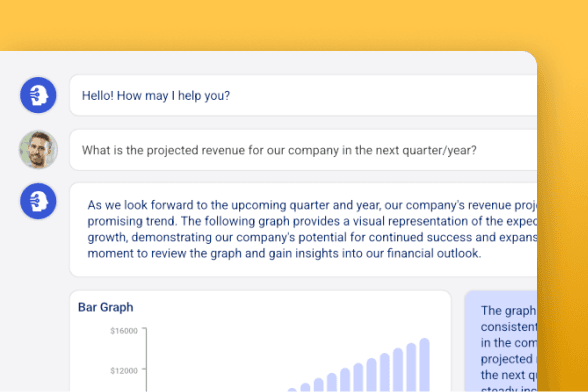
Task: Click the $16000 y-axis label
Action: pyautogui.click(x=124, y=331)
